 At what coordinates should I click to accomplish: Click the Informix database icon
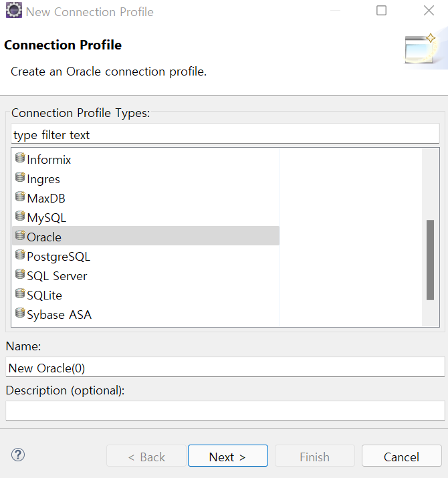coord(20,158)
